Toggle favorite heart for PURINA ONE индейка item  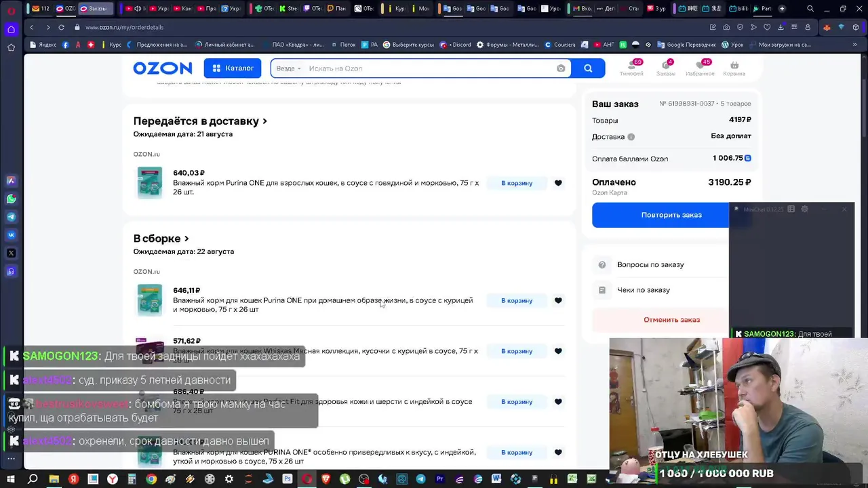[x=558, y=452]
